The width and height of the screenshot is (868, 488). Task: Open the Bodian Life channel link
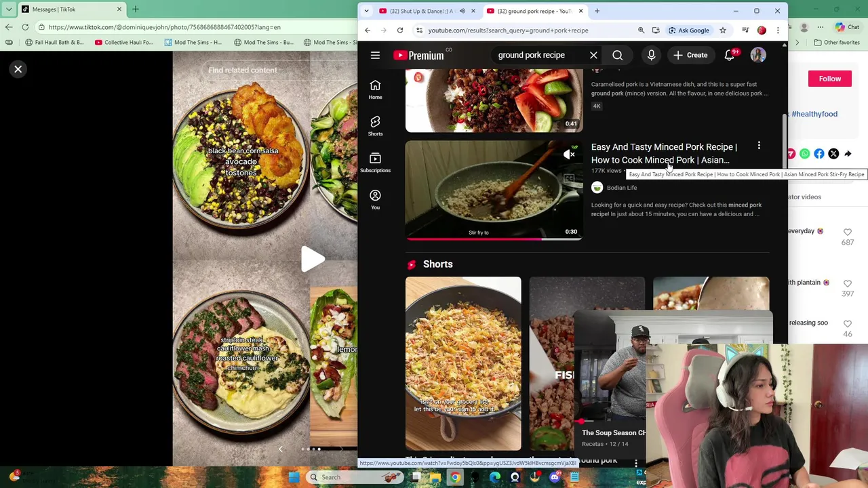(622, 188)
